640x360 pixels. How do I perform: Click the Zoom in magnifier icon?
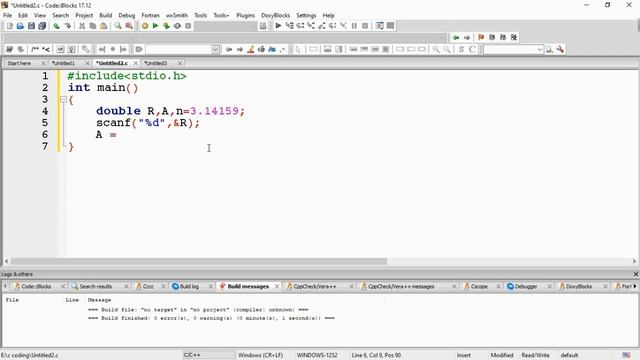coord(436,49)
